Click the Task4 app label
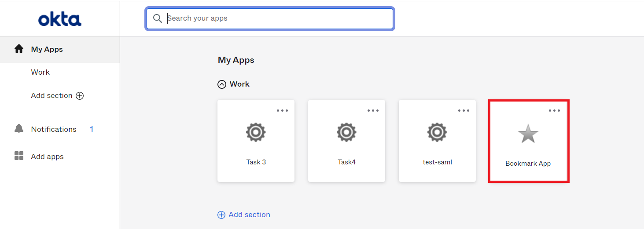This screenshot has height=229, width=644. point(347,162)
